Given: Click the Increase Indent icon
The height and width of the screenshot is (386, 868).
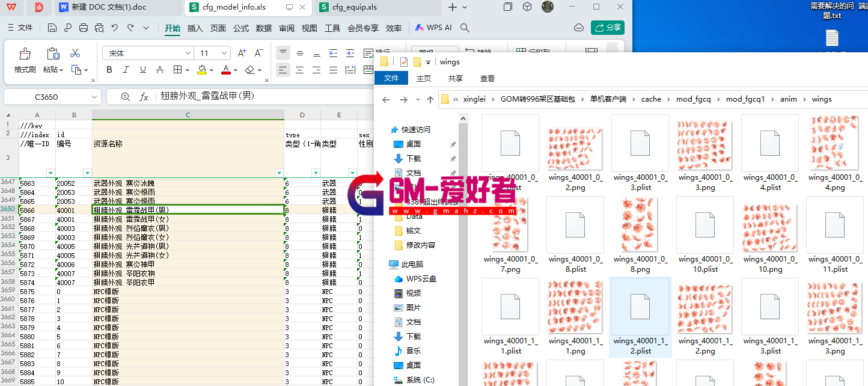Looking at the screenshot, I should coord(350,53).
